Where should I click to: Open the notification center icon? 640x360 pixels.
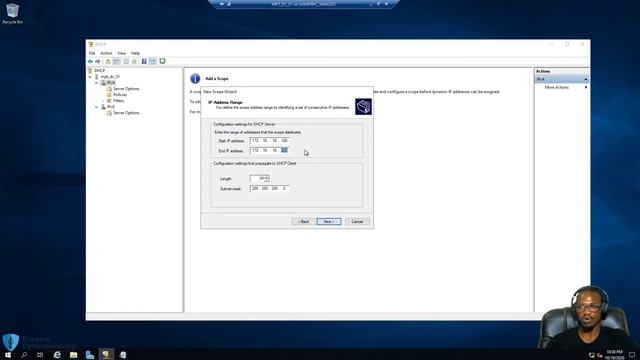[x=632, y=355]
